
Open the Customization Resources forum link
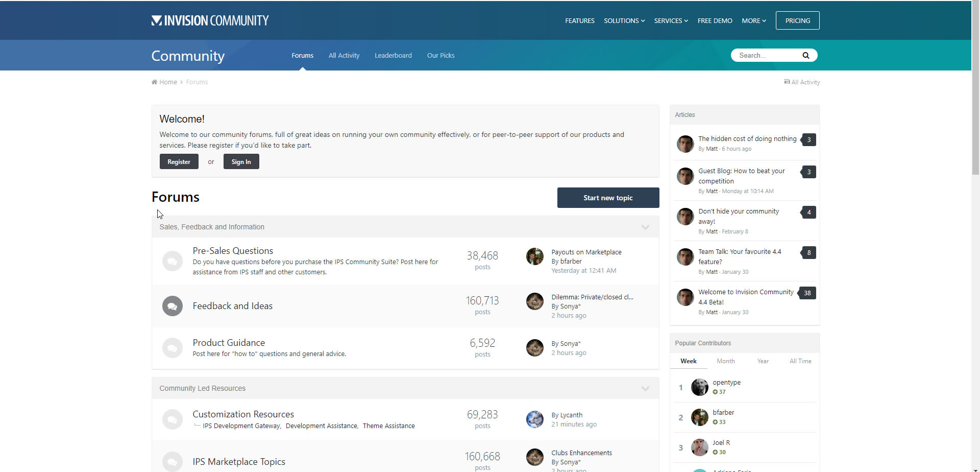pos(243,414)
